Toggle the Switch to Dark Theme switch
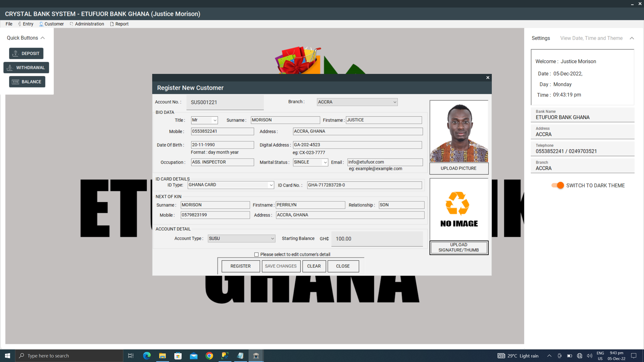 (x=557, y=185)
